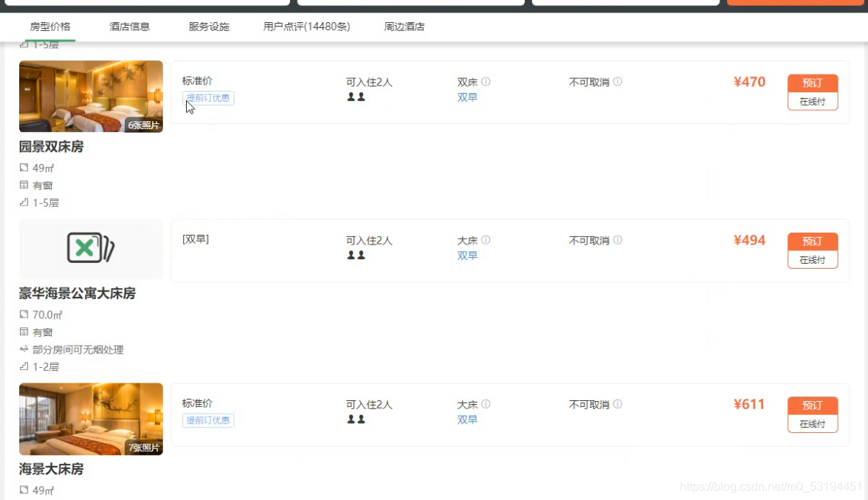Click 双早 link in the ¥494 row
The width and height of the screenshot is (868, 500).
tap(467, 256)
